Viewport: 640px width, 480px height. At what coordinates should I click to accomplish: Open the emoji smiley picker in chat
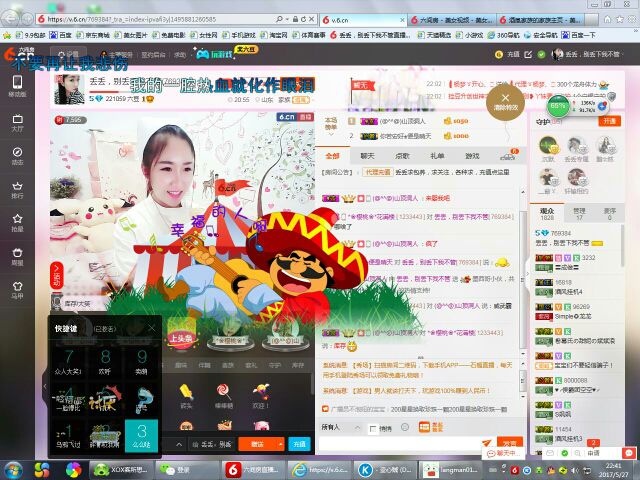(405, 427)
